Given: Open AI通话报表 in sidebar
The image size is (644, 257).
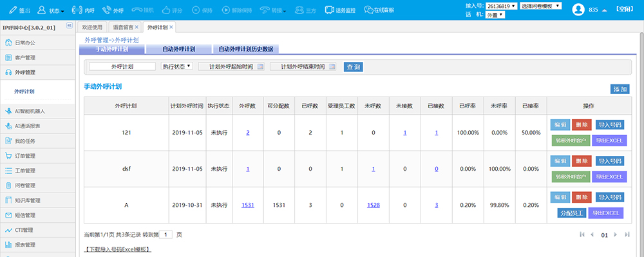Looking at the screenshot, I should coord(37,126).
